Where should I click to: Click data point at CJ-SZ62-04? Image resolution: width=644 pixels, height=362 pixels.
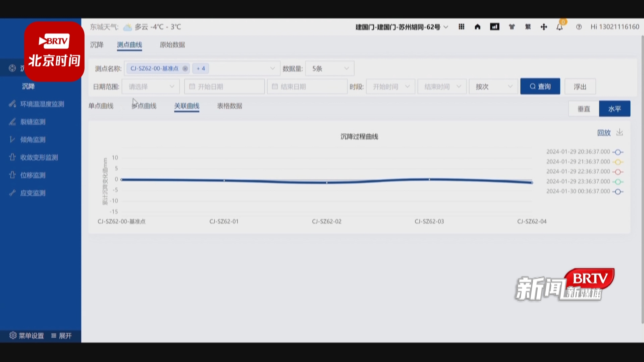[x=532, y=183]
